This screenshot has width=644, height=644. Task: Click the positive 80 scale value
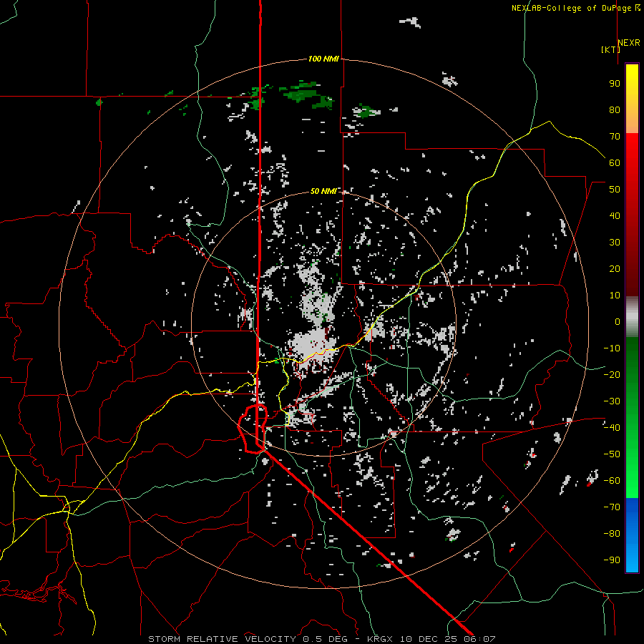click(x=615, y=109)
